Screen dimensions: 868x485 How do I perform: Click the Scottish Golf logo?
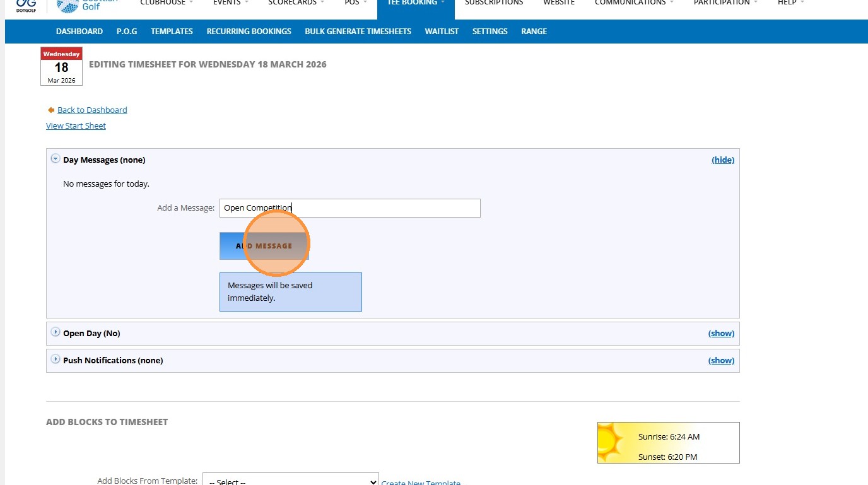click(x=88, y=5)
